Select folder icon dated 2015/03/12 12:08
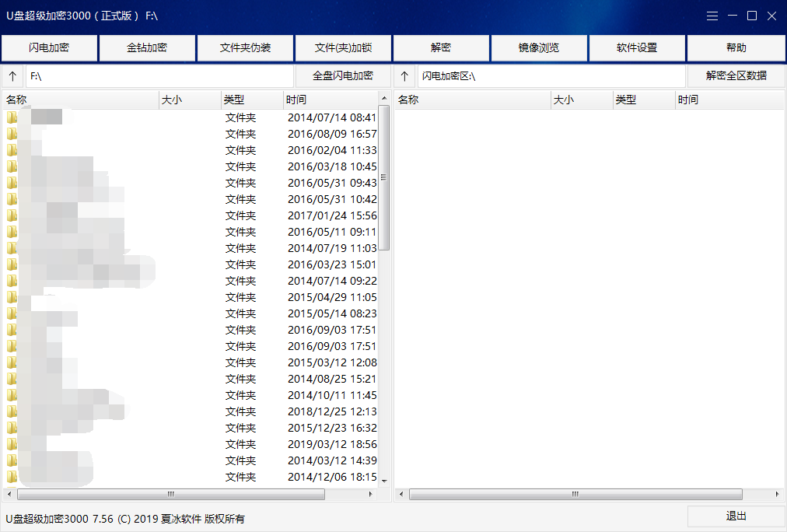Image resolution: width=787 pixels, height=532 pixels. (x=12, y=362)
